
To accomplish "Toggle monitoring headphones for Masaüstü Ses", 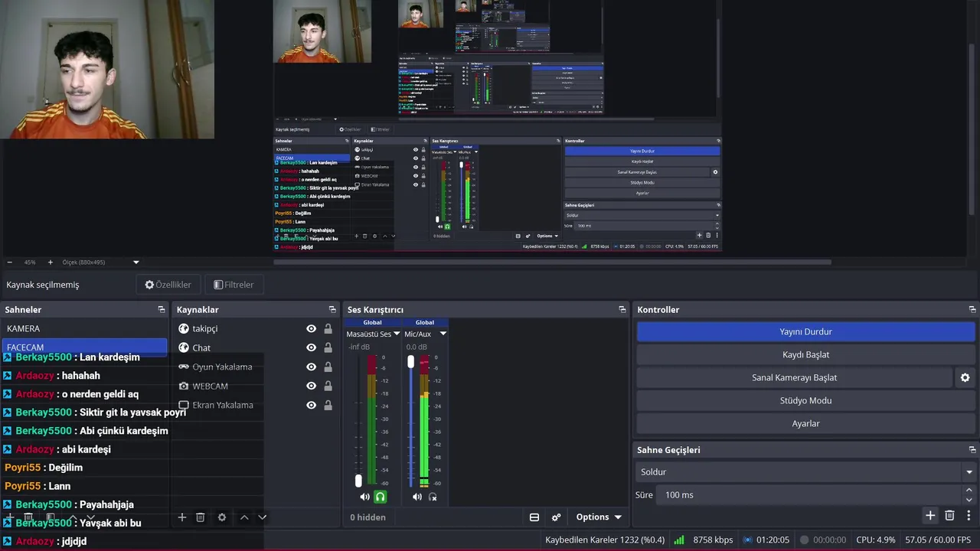I will pyautogui.click(x=381, y=497).
